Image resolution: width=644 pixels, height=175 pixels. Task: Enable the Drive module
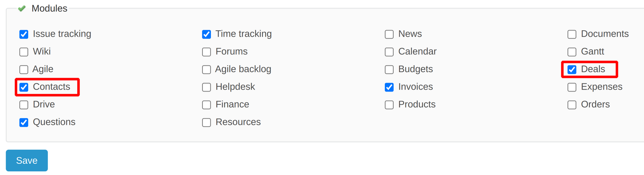point(24,105)
